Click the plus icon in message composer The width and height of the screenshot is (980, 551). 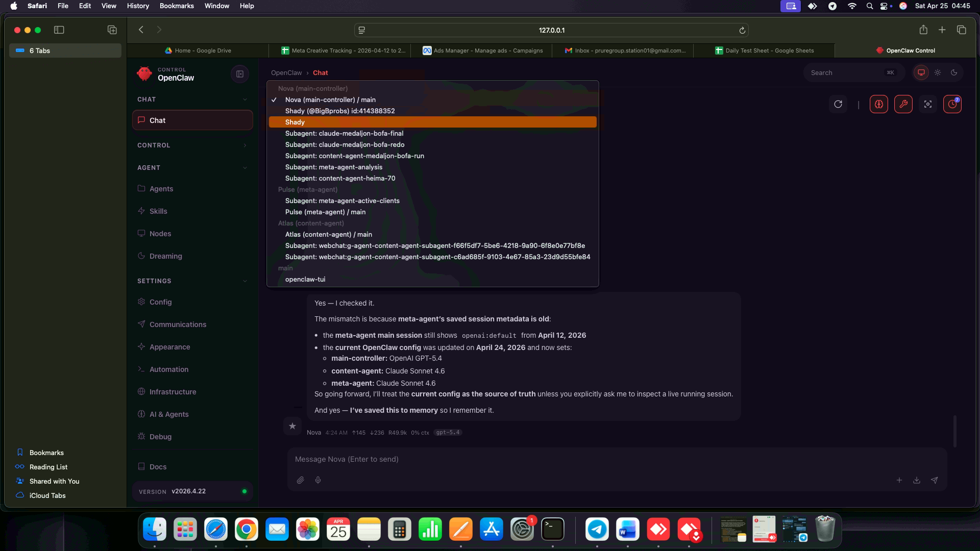click(x=899, y=480)
